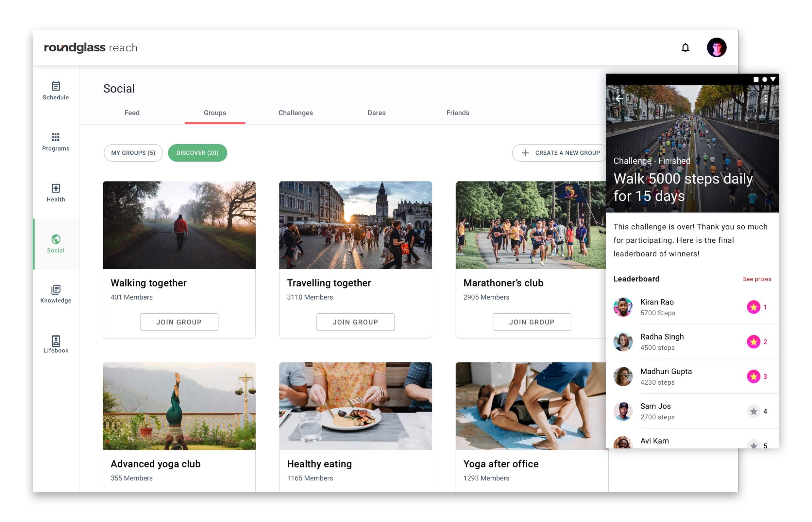Open the Lifebook sidebar icon
Viewport: 812px width, 522px height.
click(56, 340)
